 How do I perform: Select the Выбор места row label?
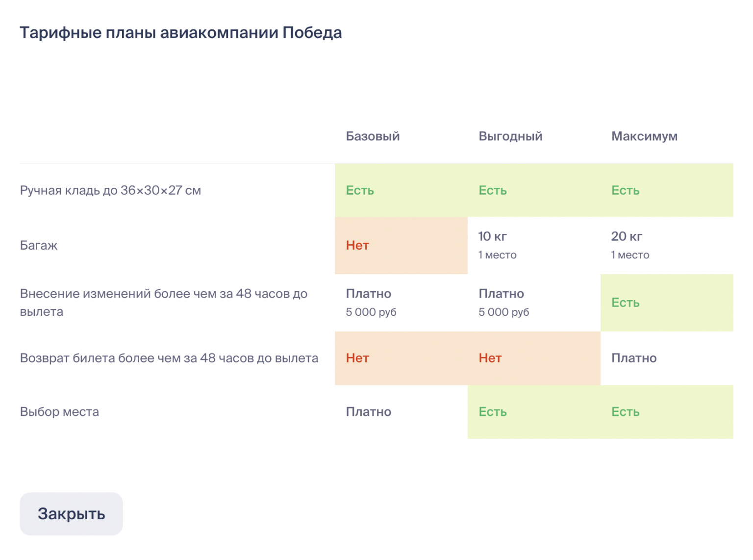[x=59, y=412]
